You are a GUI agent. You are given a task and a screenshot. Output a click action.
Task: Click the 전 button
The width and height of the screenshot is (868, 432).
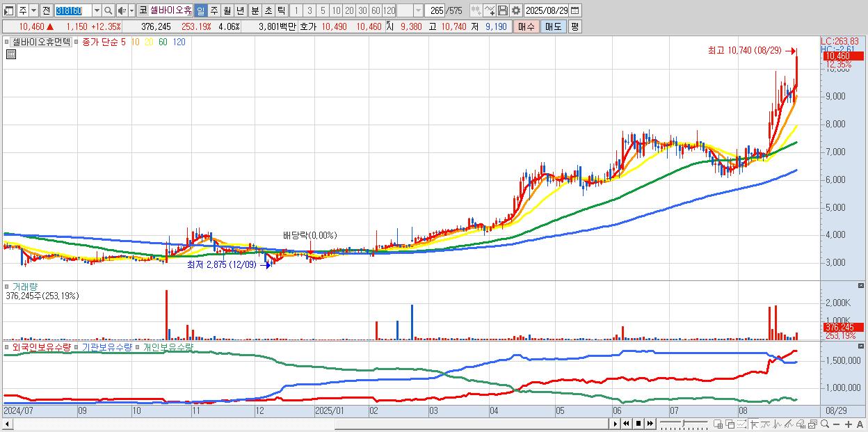pos(46,10)
